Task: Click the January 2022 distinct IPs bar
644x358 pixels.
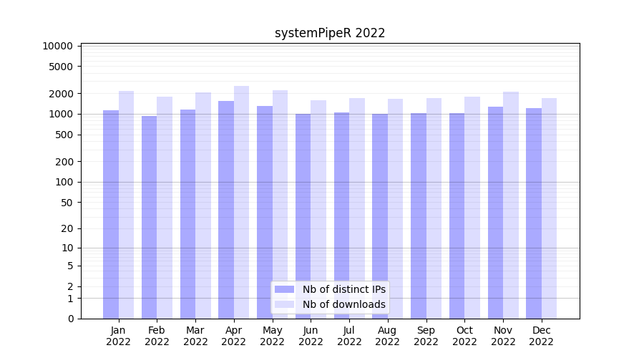Action: click(x=111, y=214)
